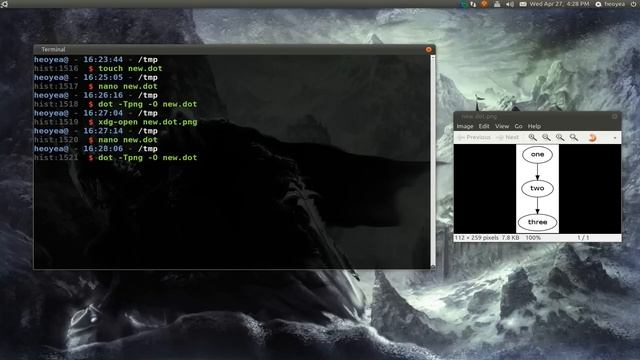Click the '16:28:06' prompt timestamp in Terminal
The width and height of the screenshot is (640, 360).
point(103,149)
